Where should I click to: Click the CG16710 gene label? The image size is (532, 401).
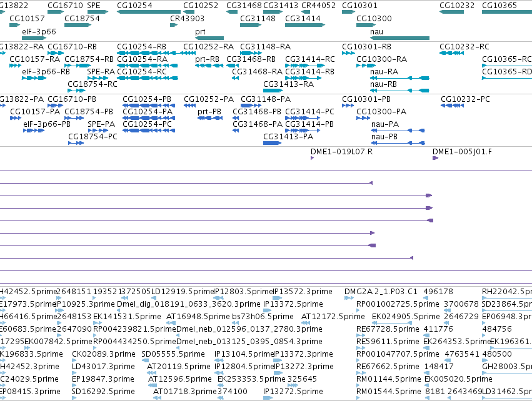point(65,6)
